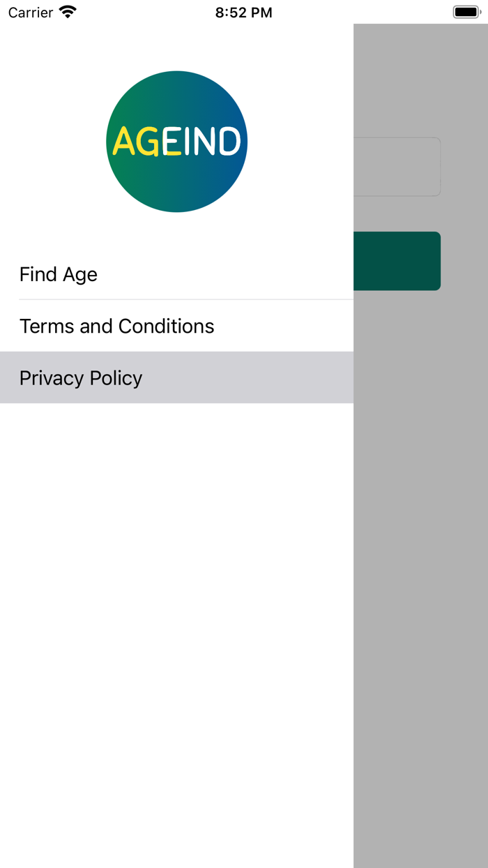Viewport: 488px width, 868px height.
Task: Click the blue right edge of logo circle
Action: [239, 142]
